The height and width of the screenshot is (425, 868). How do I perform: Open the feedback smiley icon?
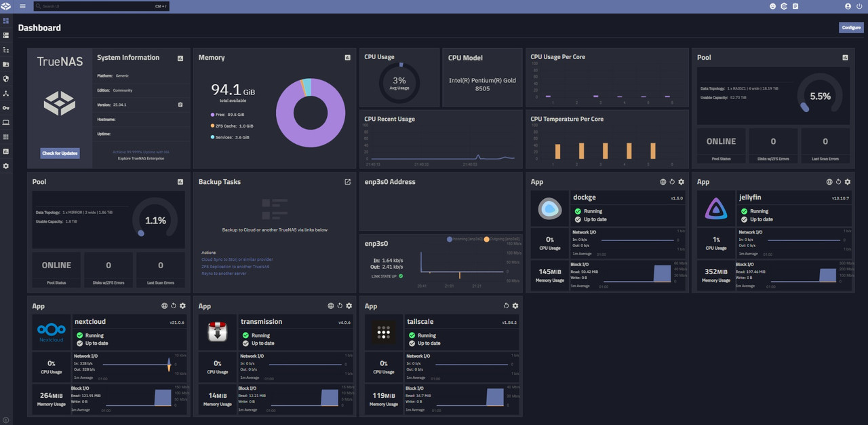[772, 6]
